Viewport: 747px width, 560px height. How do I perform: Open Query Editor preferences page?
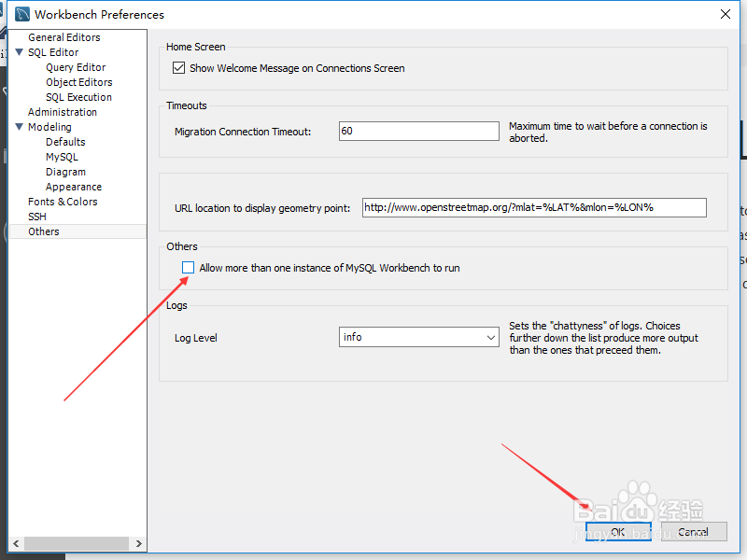click(76, 67)
